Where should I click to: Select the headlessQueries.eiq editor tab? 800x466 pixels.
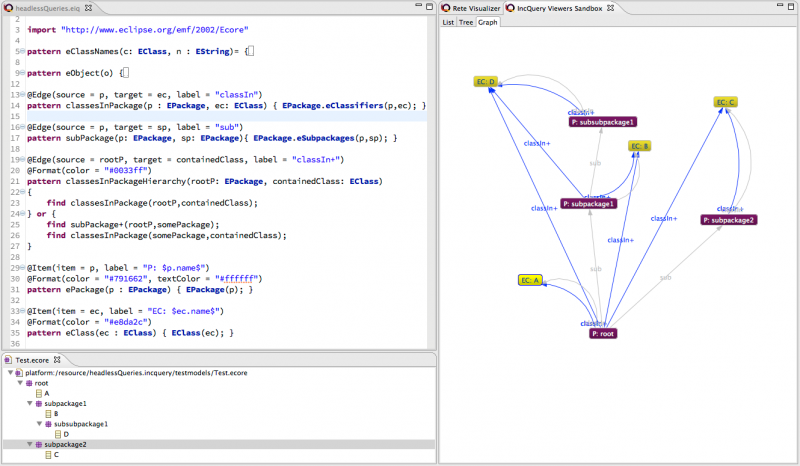click(x=48, y=8)
